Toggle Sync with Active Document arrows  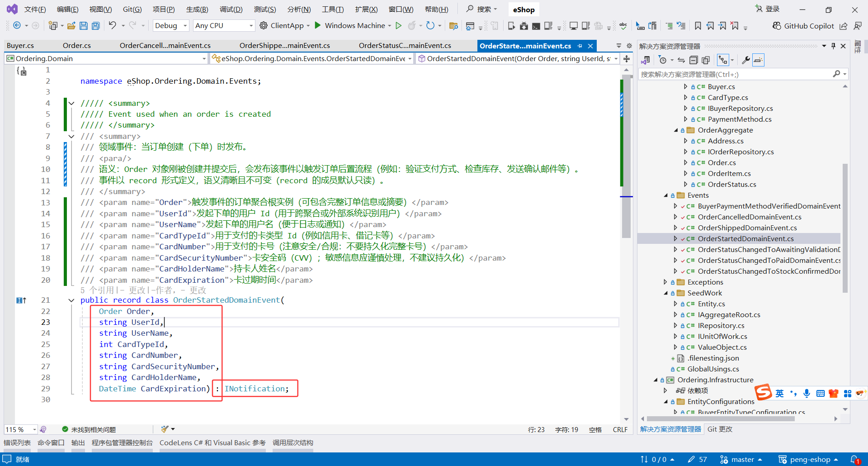click(681, 60)
